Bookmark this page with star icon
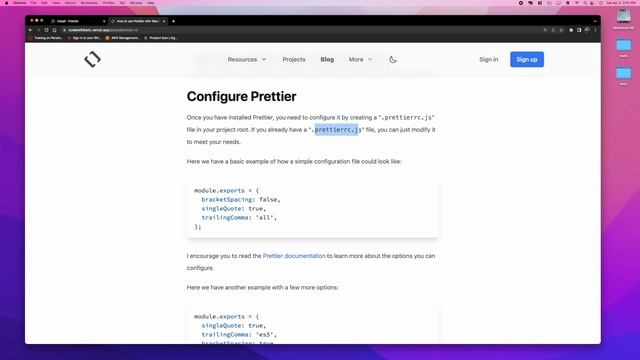 (x=562, y=30)
